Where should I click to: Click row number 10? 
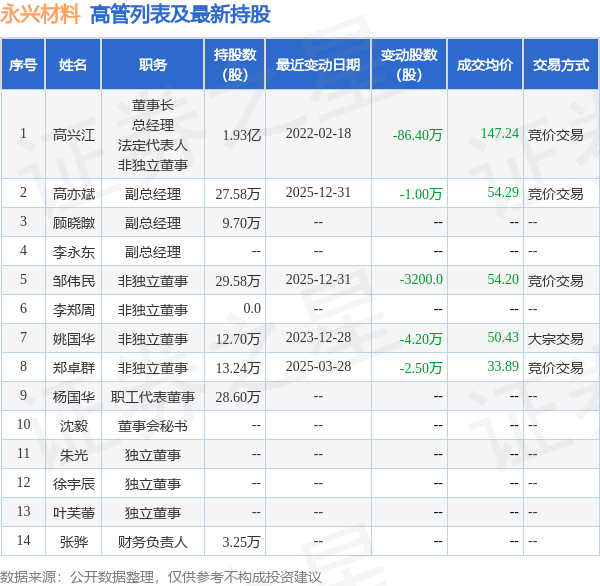click(23, 424)
